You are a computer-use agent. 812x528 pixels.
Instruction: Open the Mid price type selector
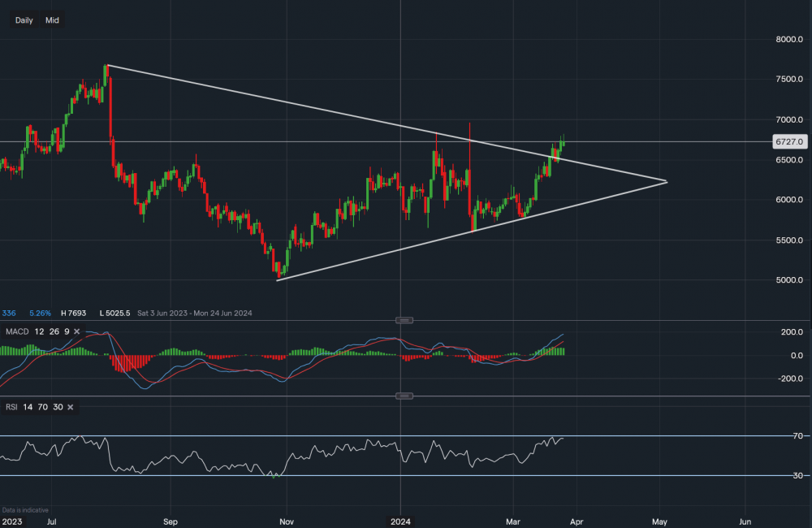[x=52, y=20]
